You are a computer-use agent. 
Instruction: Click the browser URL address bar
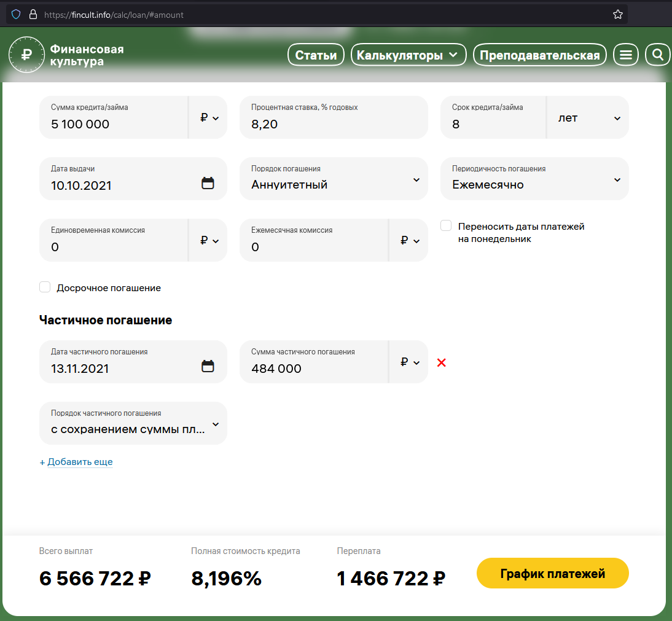point(317,15)
